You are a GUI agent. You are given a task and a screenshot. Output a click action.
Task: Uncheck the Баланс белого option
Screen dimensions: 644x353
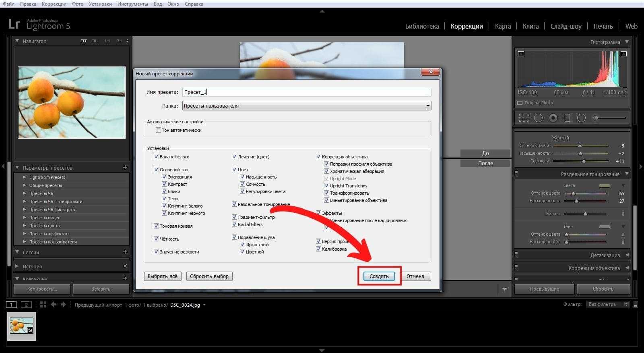tap(156, 157)
